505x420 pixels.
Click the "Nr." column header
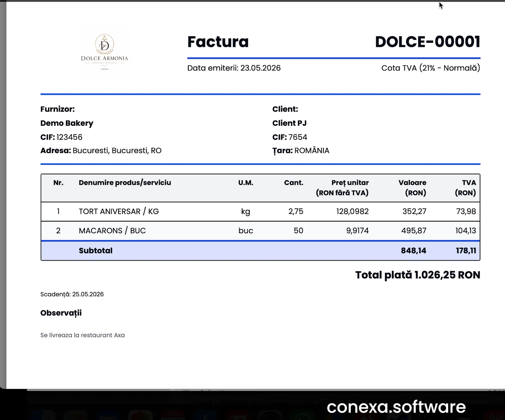[58, 183]
